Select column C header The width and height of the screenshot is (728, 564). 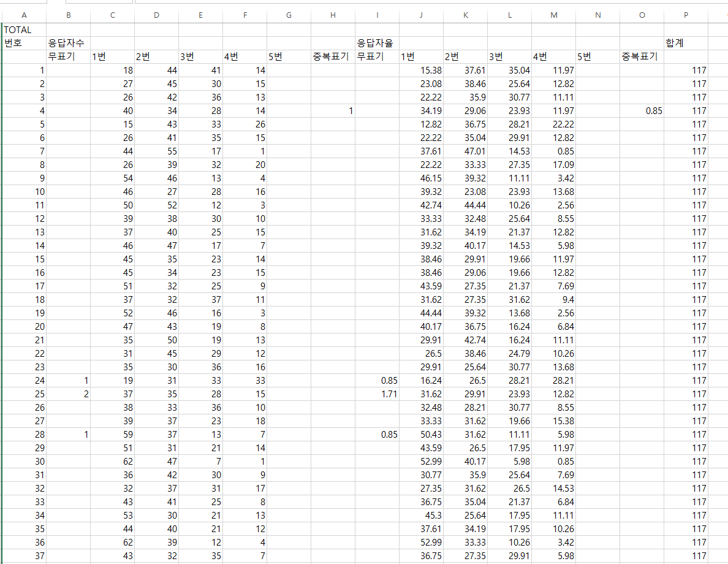click(x=112, y=15)
